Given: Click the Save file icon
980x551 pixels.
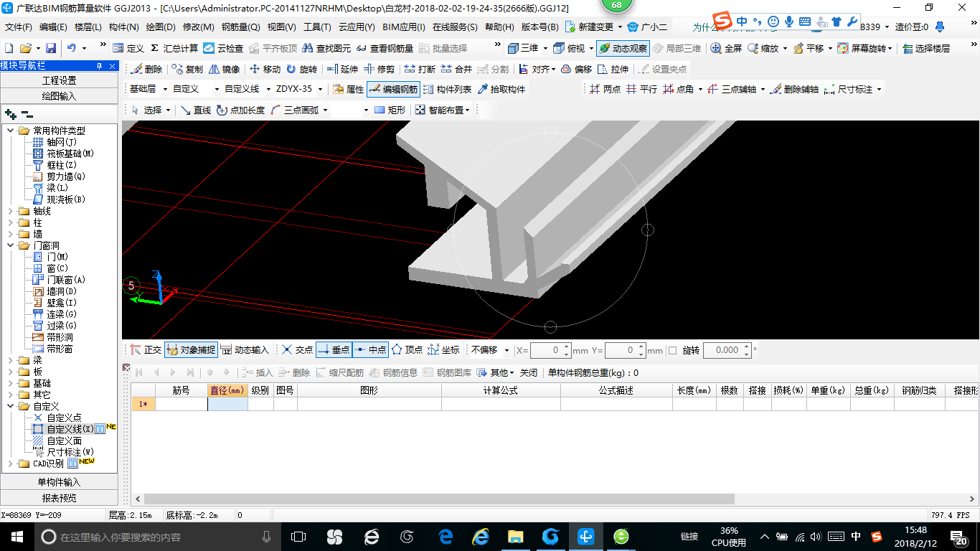Looking at the screenshot, I should pos(51,48).
